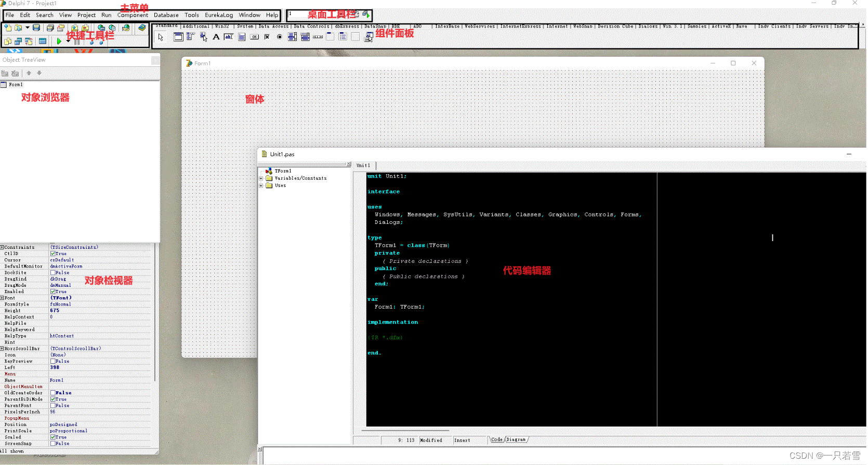Pick the OK Button component

click(x=254, y=37)
